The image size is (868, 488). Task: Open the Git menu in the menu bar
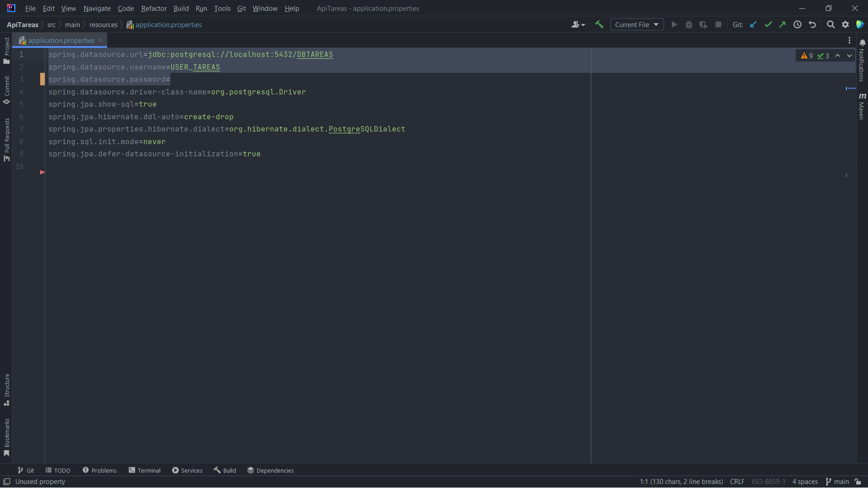[x=241, y=8]
